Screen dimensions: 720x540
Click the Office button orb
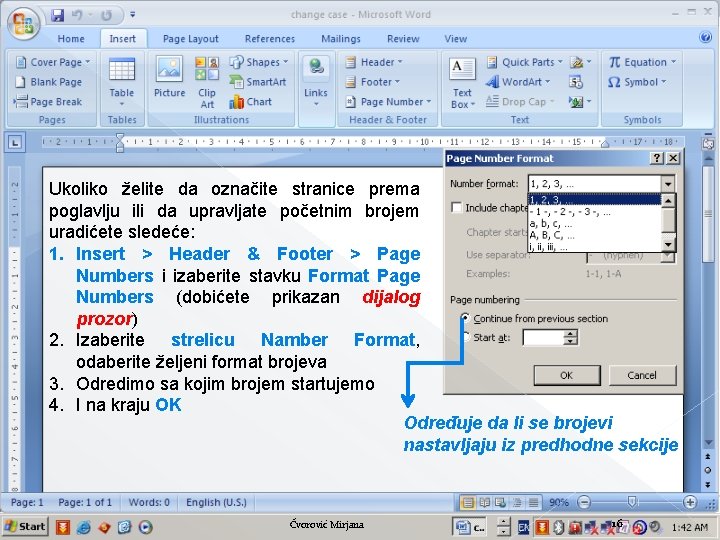click(x=23, y=23)
